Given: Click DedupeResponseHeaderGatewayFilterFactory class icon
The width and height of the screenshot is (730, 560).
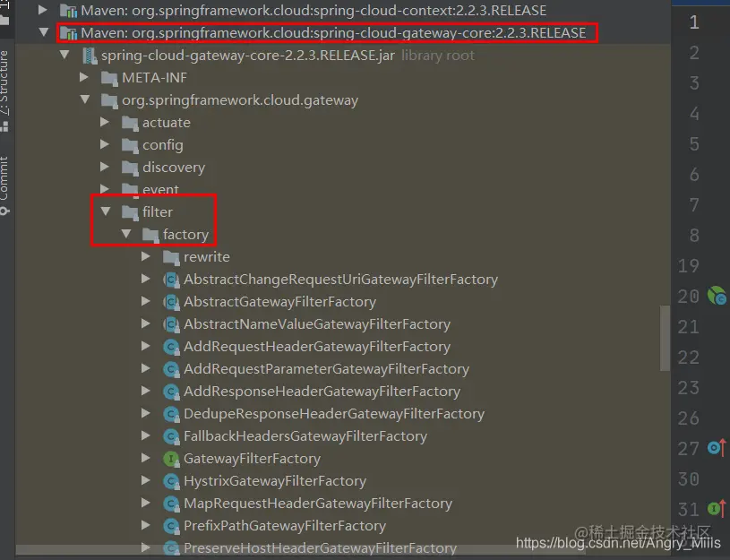Looking at the screenshot, I should tap(171, 414).
